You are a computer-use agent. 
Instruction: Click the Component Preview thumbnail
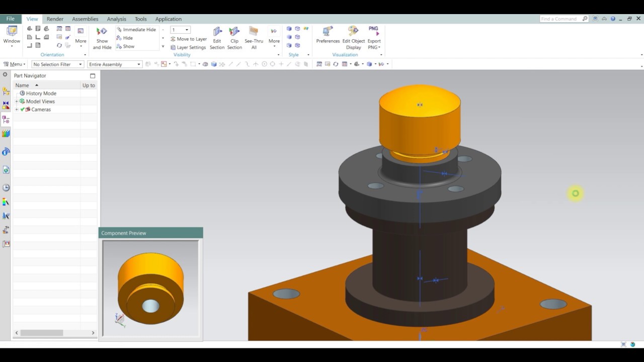coord(150,288)
